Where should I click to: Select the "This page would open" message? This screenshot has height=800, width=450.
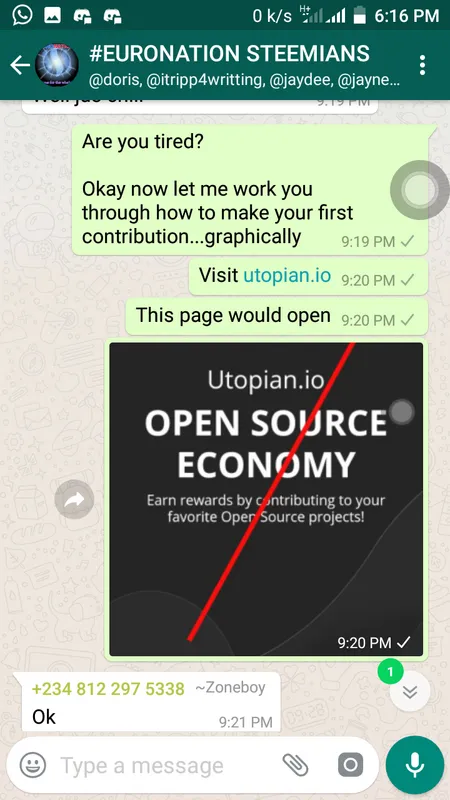click(277, 317)
